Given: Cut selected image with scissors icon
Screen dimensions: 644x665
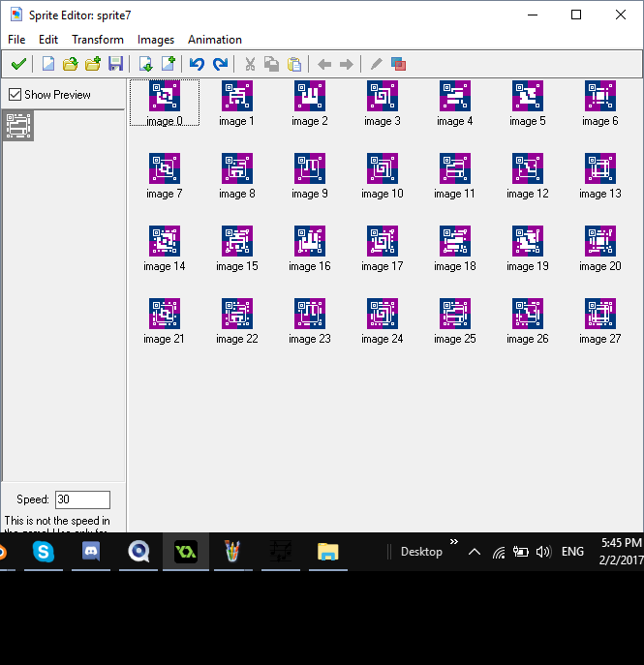Looking at the screenshot, I should point(250,65).
